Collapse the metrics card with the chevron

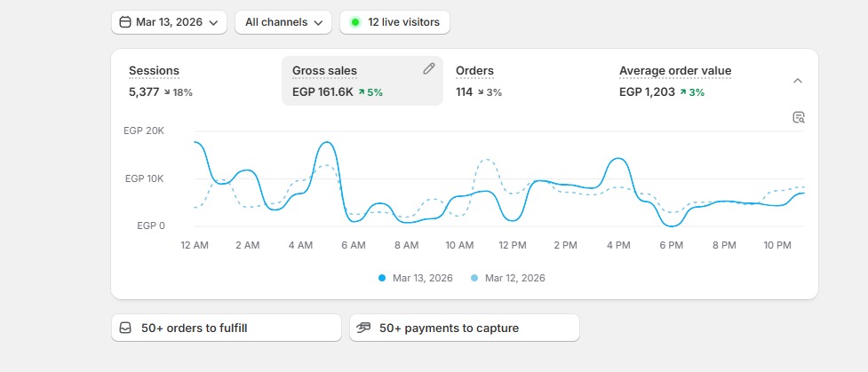pyautogui.click(x=798, y=81)
